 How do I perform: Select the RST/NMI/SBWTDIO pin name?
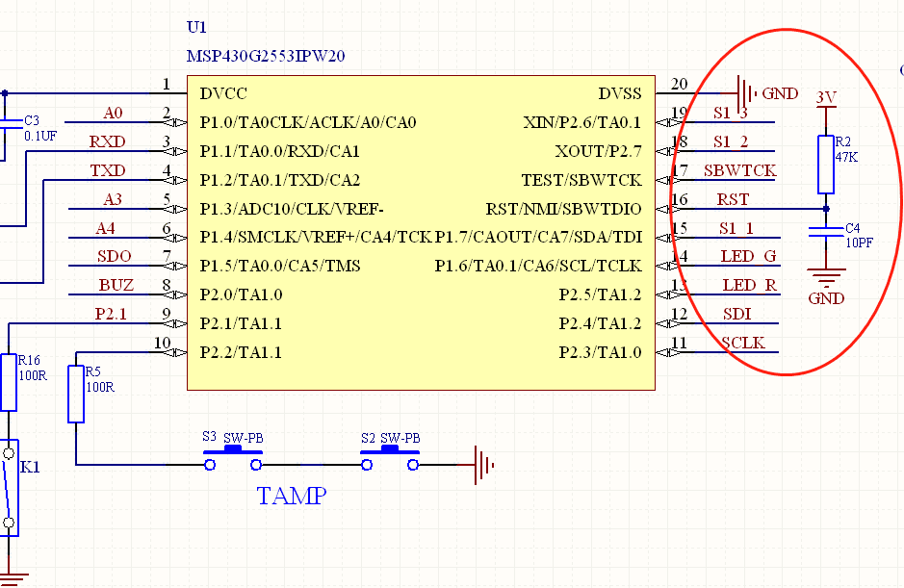click(x=564, y=209)
